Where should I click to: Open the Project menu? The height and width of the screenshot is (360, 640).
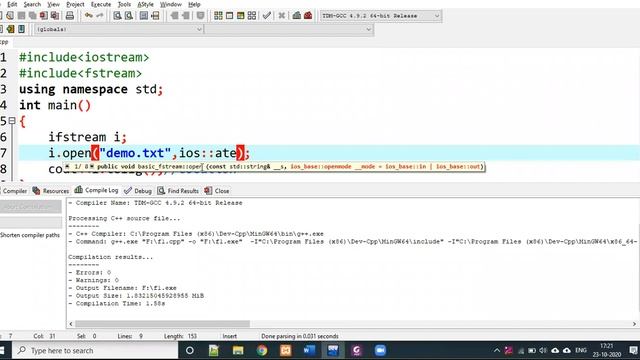75,4
